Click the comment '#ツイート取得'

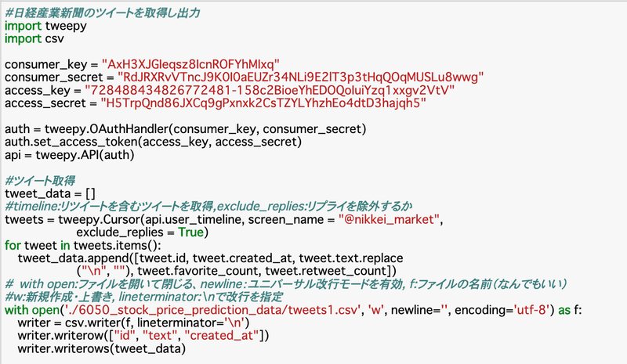[x=40, y=181]
